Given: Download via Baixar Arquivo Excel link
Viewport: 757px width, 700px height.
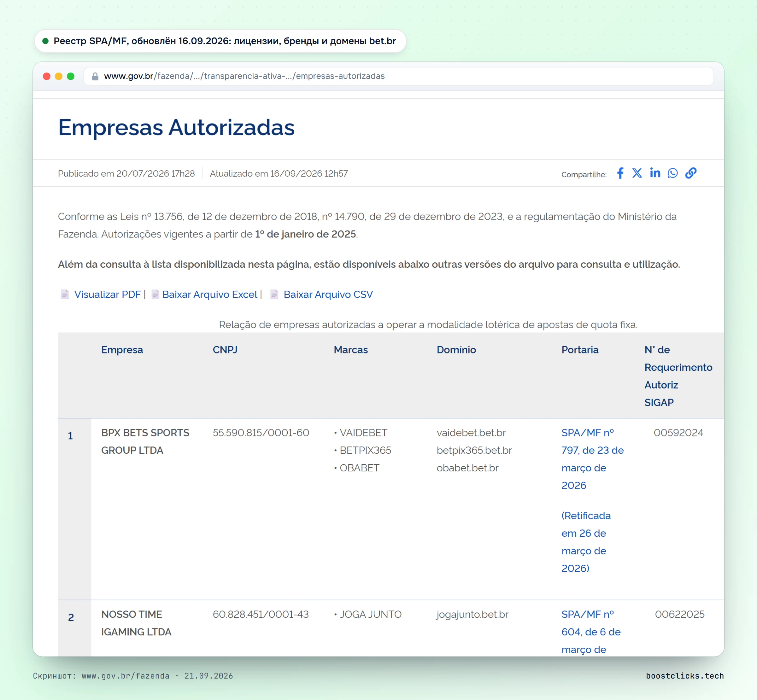Looking at the screenshot, I should (x=209, y=294).
